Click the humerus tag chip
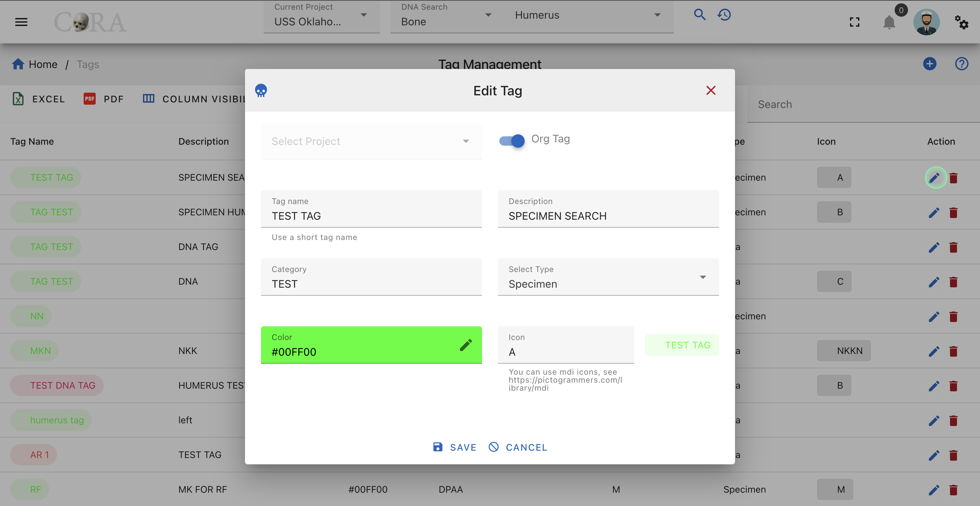The height and width of the screenshot is (506, 980). tap(51, 420)
